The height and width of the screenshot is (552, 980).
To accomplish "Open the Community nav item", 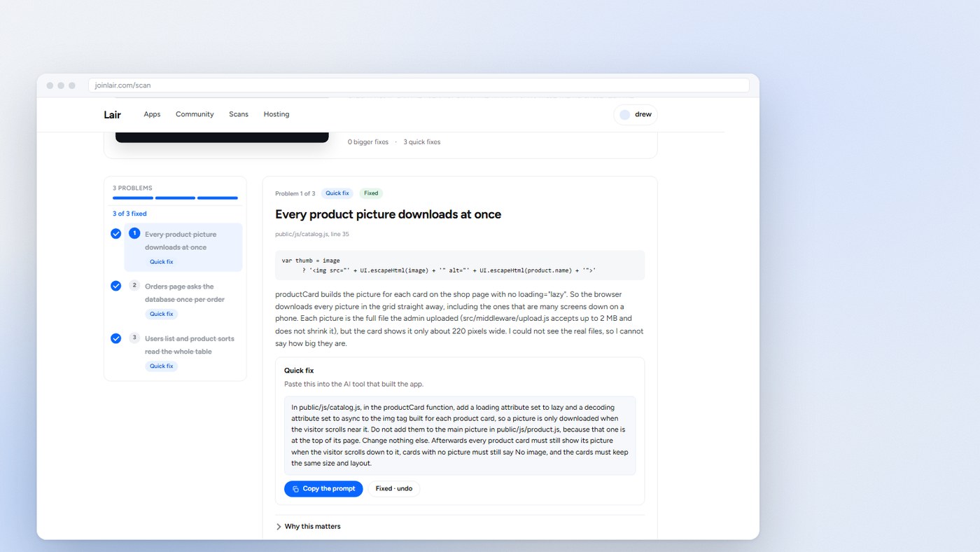I will pyautogui.click(x=195, y=114).
